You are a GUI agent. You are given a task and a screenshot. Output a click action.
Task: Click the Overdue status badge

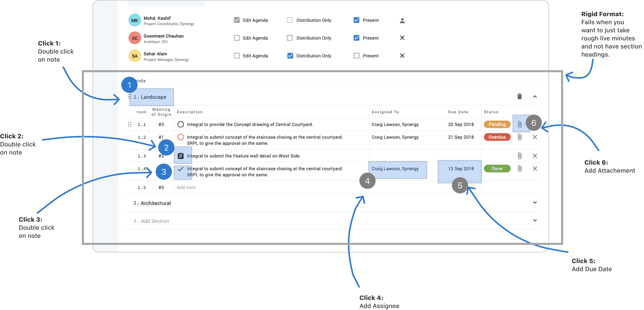click(497, 137)
